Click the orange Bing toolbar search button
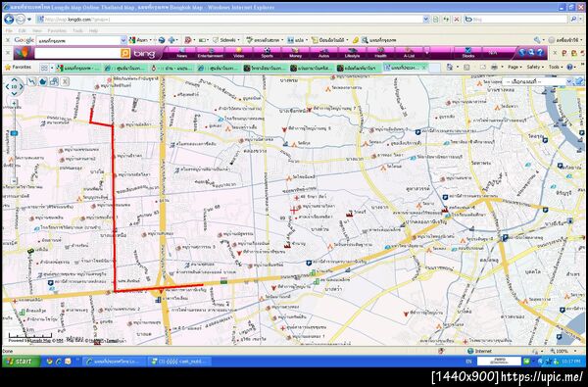The image size is (588, 387). [125, 53]
